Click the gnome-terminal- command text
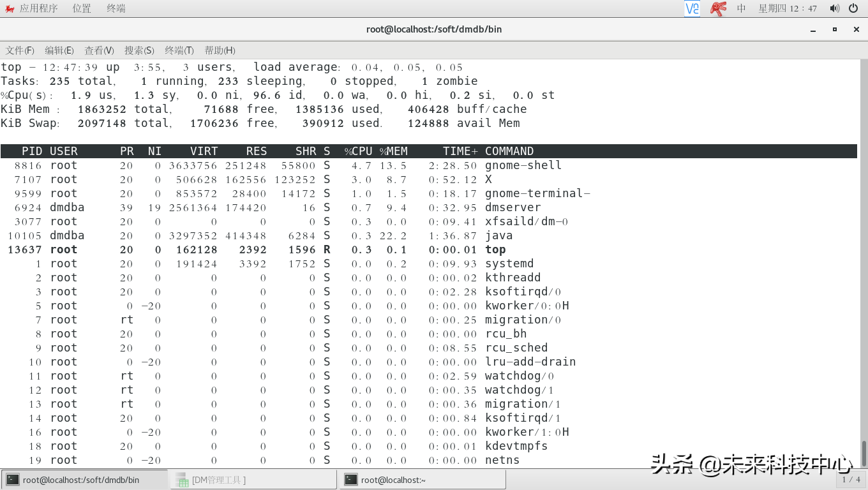868x490 pixels. coord(537,193)
